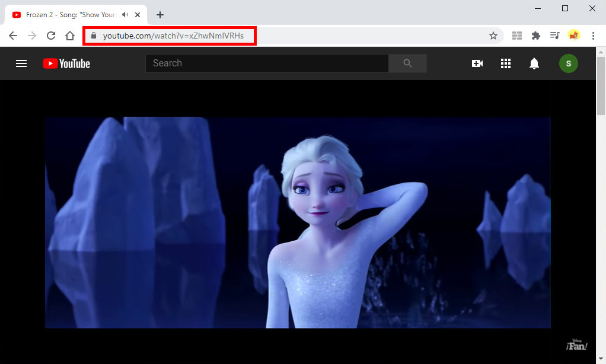The height and width of the screenshot is (364, 606).
Task: Submit search with the magnifier button
Action: coord(407,63)
